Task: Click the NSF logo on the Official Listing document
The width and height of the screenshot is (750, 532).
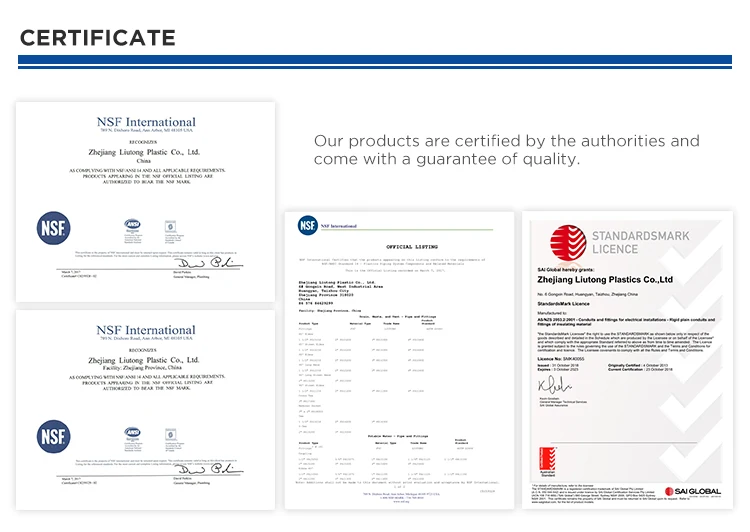Action: pos(308,225)
